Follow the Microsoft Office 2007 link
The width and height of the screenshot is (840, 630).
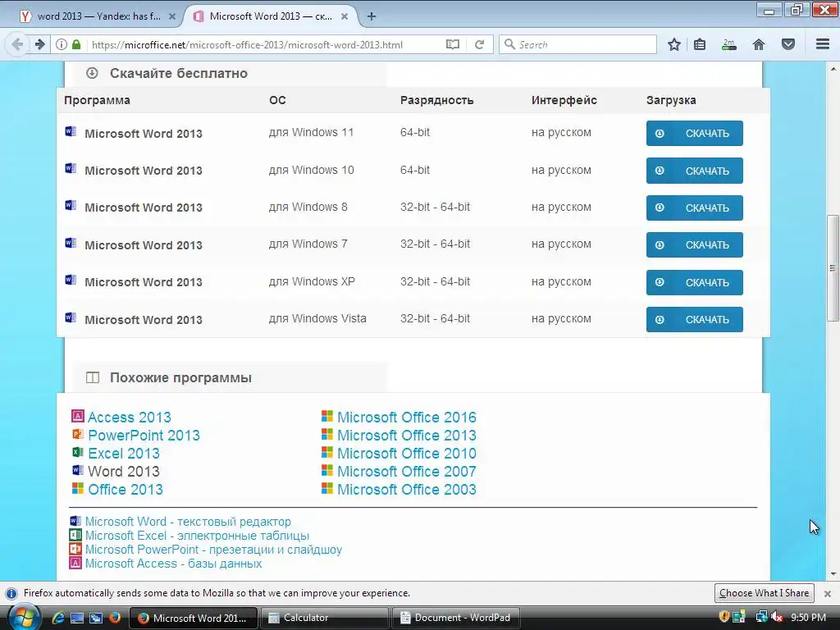point(407,472)
